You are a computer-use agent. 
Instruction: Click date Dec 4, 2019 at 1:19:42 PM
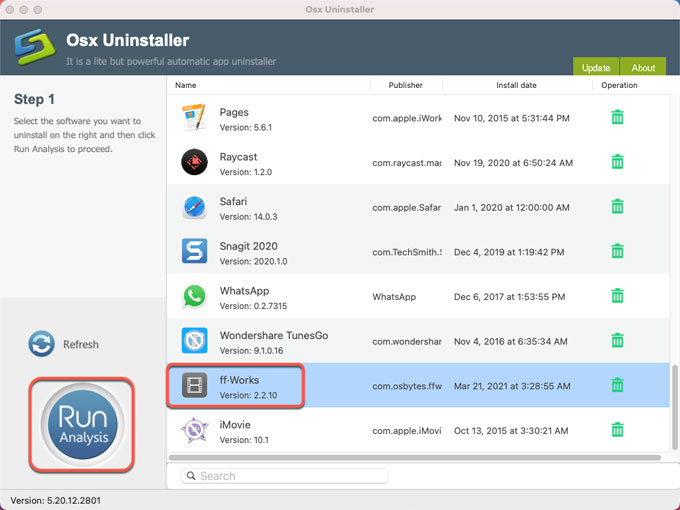point(509,252)
